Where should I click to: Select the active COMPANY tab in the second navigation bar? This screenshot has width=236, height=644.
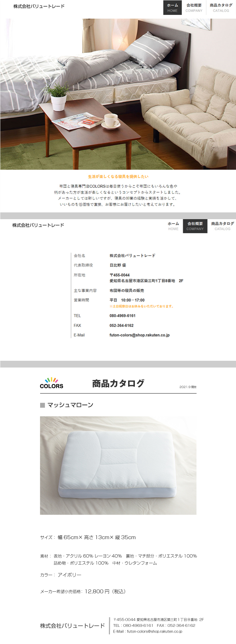[195, 226]
